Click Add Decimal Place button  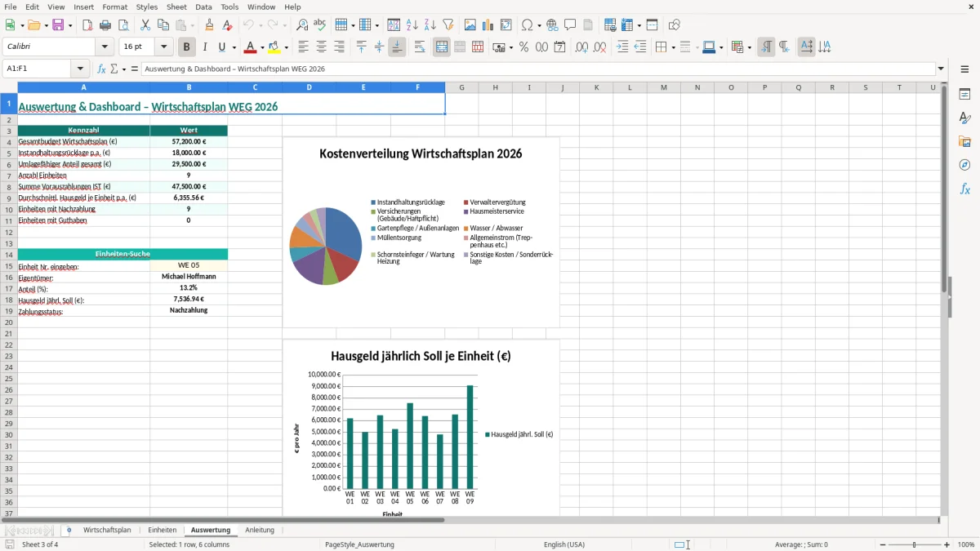click(x=582, y=47)
